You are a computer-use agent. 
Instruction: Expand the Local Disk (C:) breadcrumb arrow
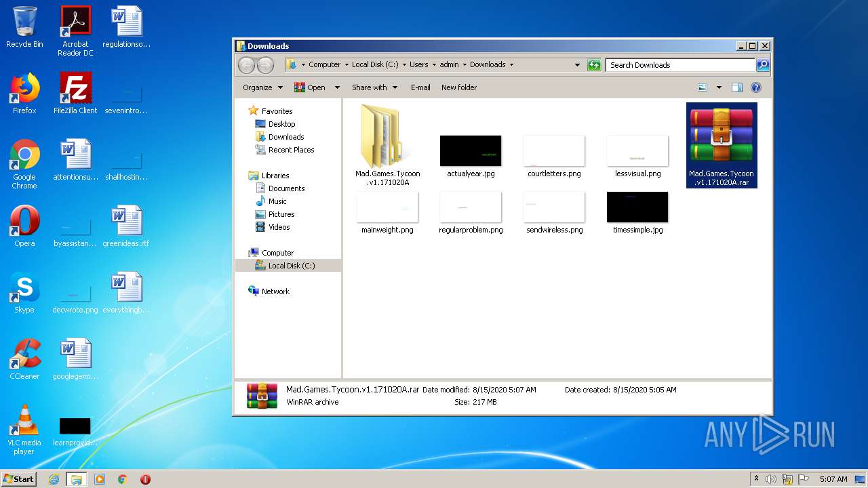point(404,65)
